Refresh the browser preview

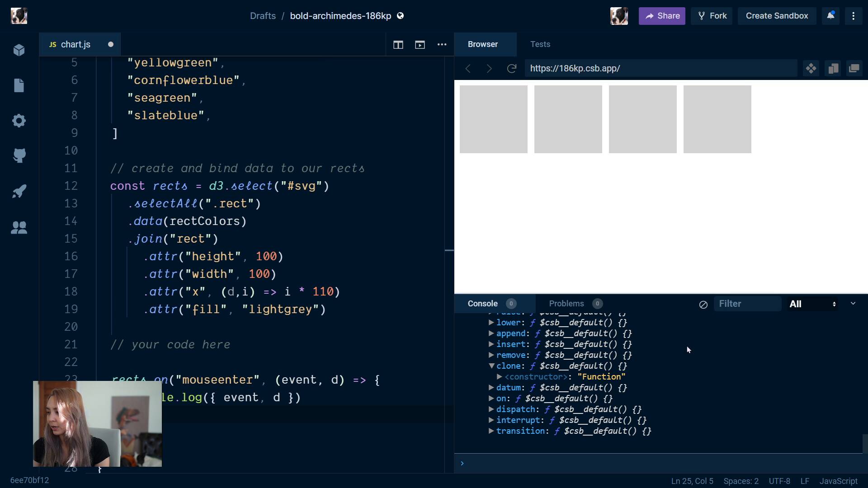coord(511,68)
